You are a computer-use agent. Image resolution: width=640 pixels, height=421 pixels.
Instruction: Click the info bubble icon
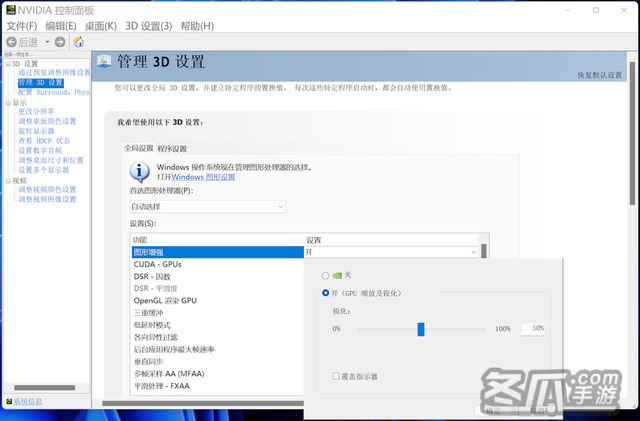(x=140, y=172)
